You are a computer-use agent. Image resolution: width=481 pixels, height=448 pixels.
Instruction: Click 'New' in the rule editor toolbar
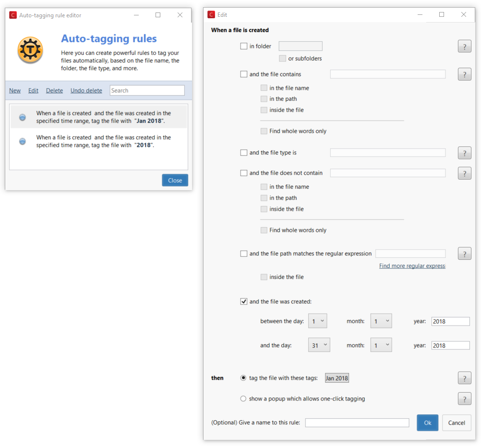[15, 90]
